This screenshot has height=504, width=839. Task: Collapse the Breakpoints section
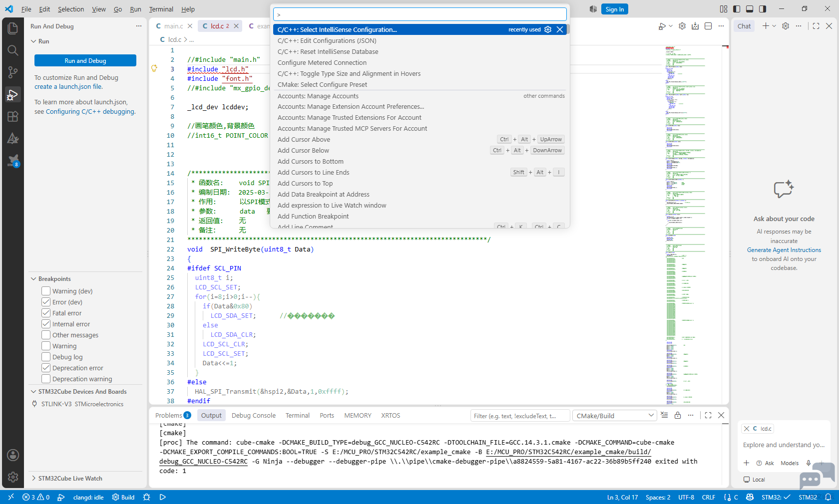tap(33, 279)
